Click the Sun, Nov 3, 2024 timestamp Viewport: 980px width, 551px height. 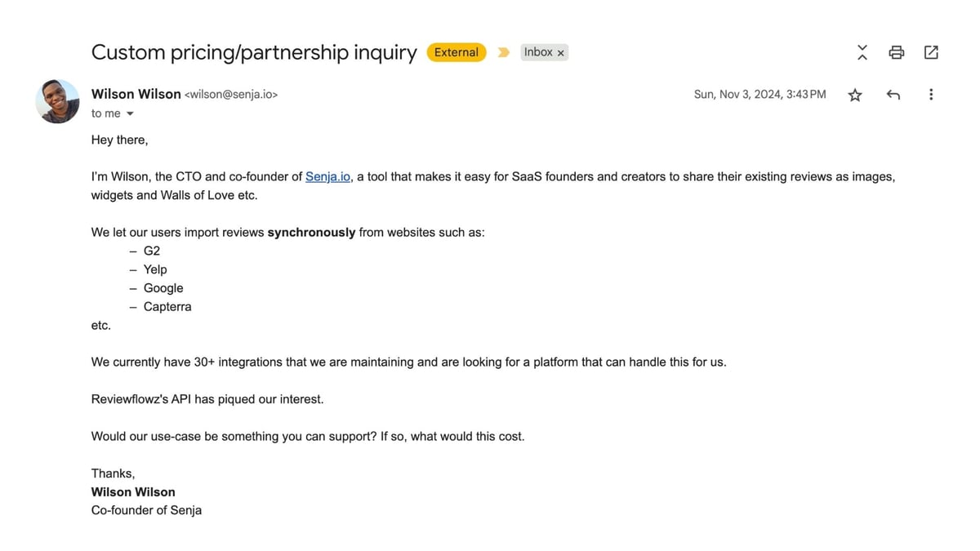pos(759,95)
